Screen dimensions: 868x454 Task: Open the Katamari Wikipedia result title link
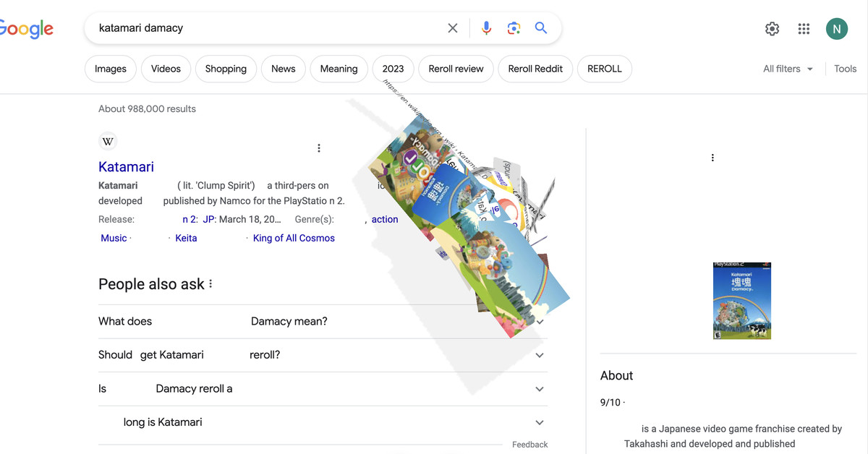(x=126, y=167)
